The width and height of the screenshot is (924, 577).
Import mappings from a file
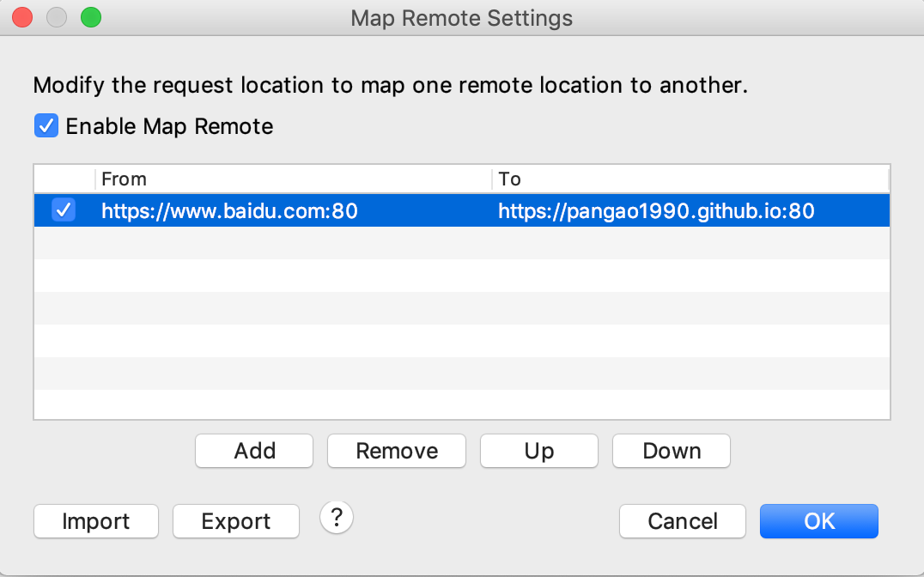click(96, 521)
